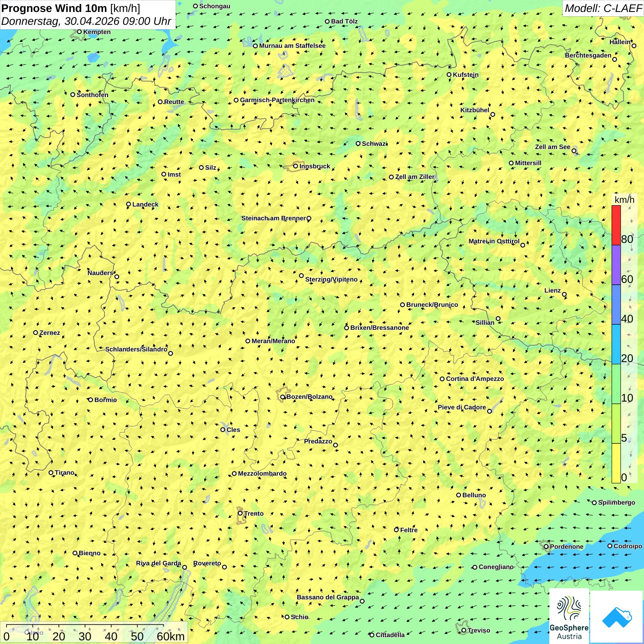Click the Brixen/Bressanone label
This screenshot has height=644, width=644.
(379, 328)
